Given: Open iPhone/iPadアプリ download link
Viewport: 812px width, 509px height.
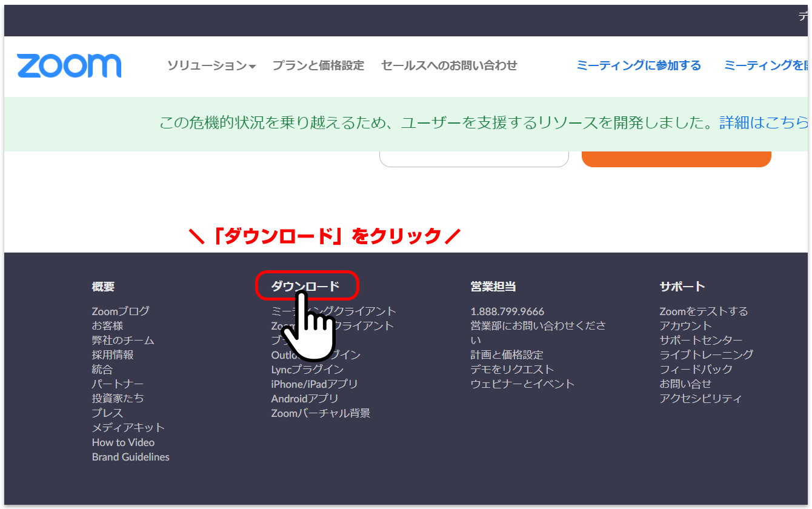Looking at the screenshot, I should (x=314, y=384).
